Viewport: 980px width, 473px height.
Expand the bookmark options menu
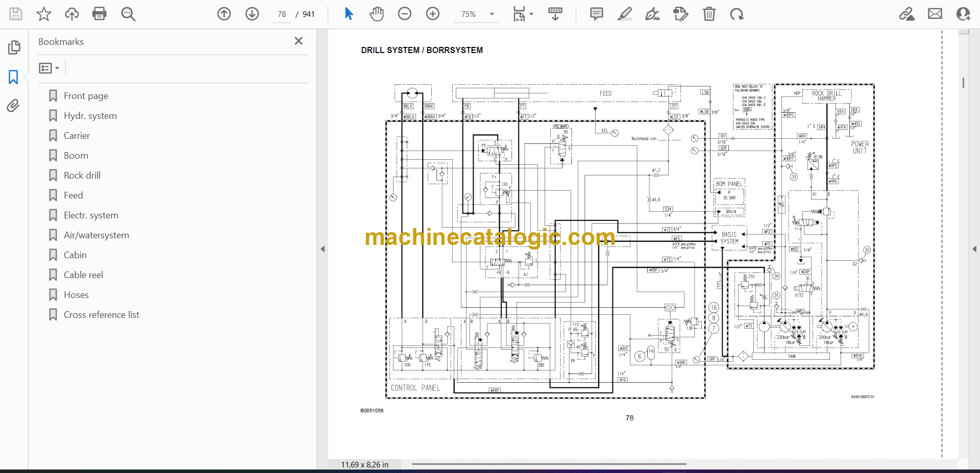49,68
